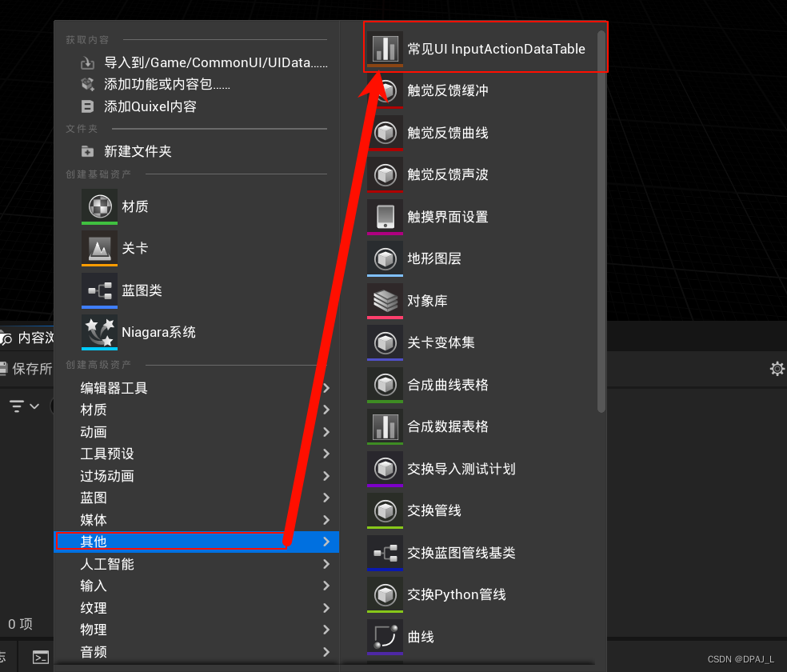Image resolution: width=787 pixels, height=672 pixels.
Task: Expand the 动画 (Animation) submenu
Action: tap(94, 431)
